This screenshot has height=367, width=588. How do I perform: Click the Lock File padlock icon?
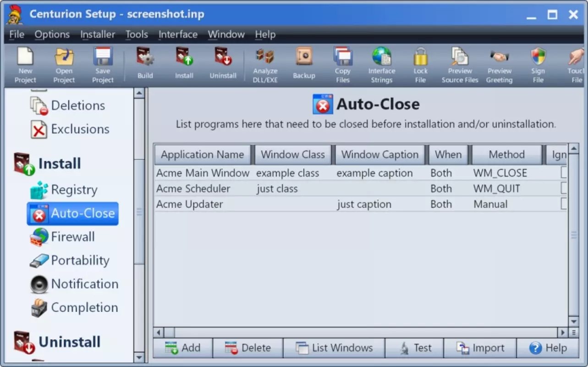click(420, 66)
